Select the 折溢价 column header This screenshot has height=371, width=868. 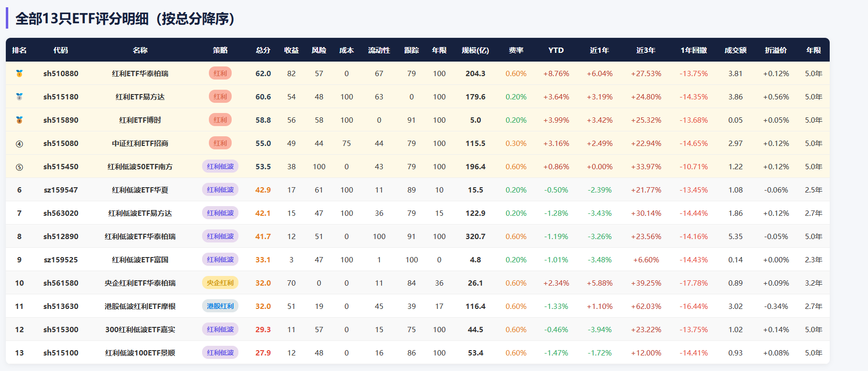coord(776,50)
